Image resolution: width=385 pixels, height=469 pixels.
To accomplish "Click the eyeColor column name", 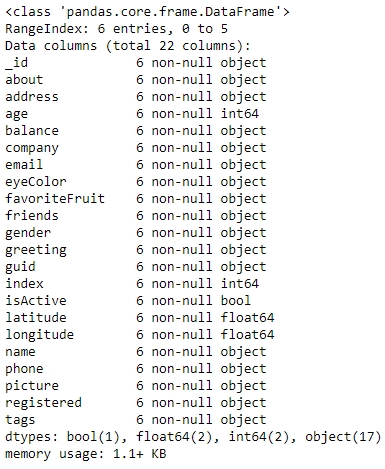I will (36, 182).
